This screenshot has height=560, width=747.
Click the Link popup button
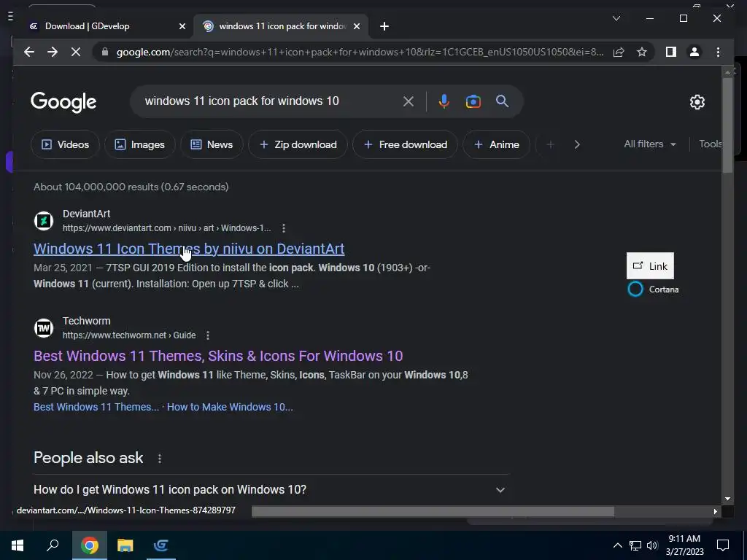click(650, 266)
